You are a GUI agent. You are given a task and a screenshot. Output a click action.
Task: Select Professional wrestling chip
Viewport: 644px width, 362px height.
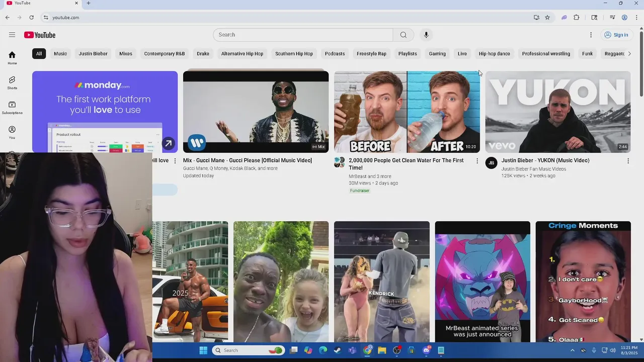(546, 53)
